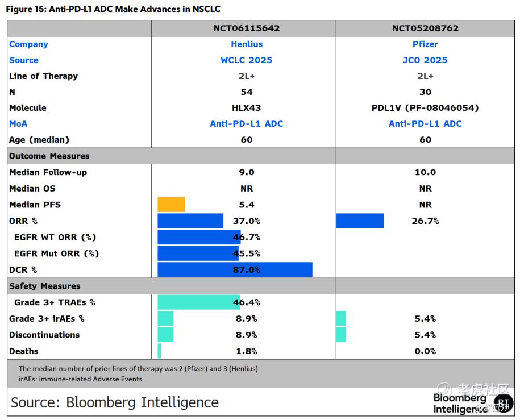Click the blue Source row label
The height and width of the screenshot is (420, 520).
[x=24, y=60]
